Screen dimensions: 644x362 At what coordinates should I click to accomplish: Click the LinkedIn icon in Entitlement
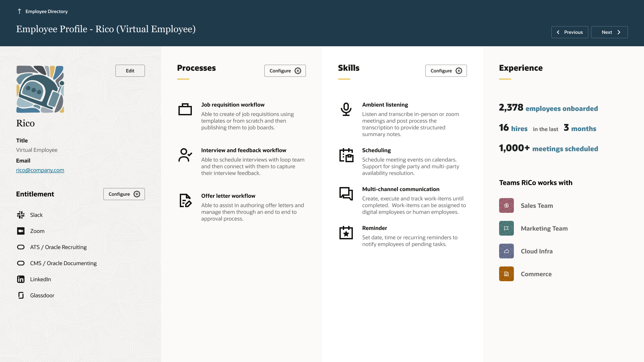[x=21, y=279]
